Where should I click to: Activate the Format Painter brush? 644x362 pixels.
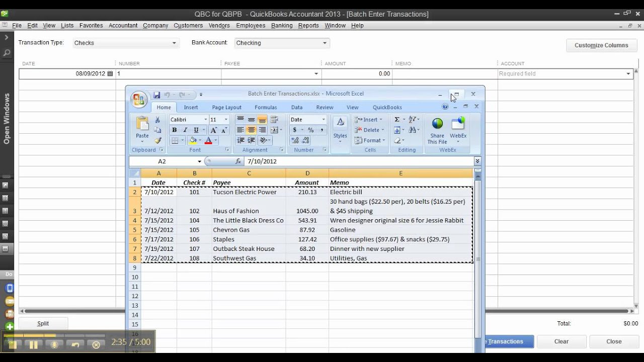[157, 141]
